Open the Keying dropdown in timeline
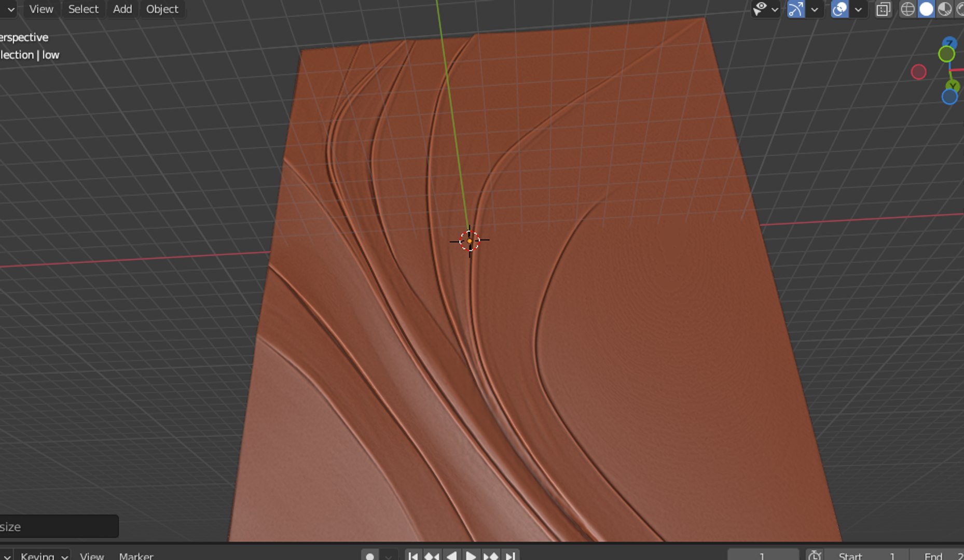This screenshot has width=964, height=560. 44,555
